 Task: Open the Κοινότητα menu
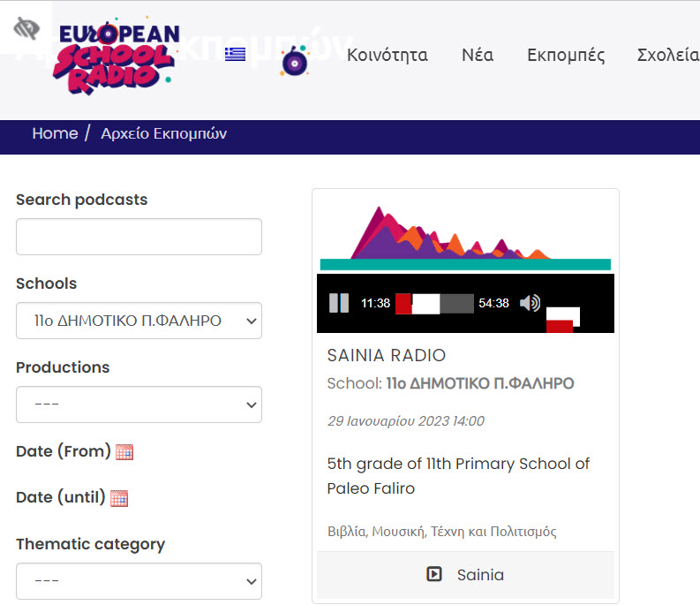coord(387,55)
